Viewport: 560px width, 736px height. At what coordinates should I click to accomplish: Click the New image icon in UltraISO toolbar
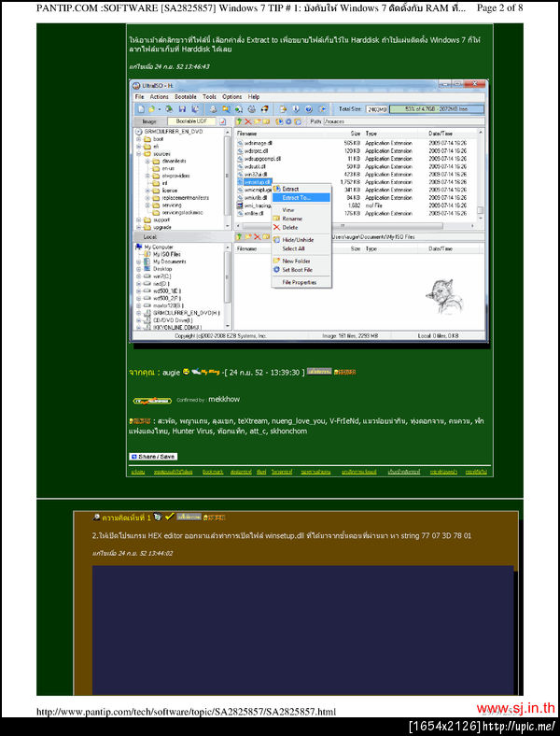[x=141, y=109]
